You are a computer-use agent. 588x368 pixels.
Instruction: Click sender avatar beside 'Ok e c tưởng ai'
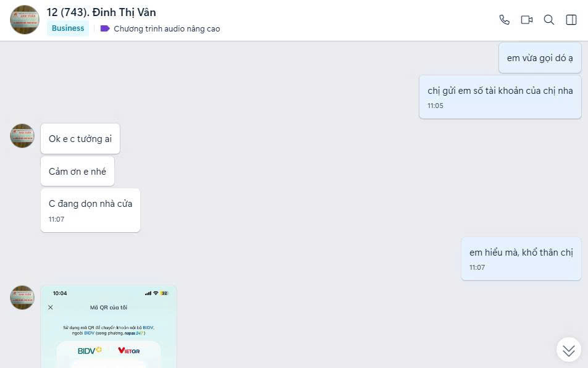(22, 136)
